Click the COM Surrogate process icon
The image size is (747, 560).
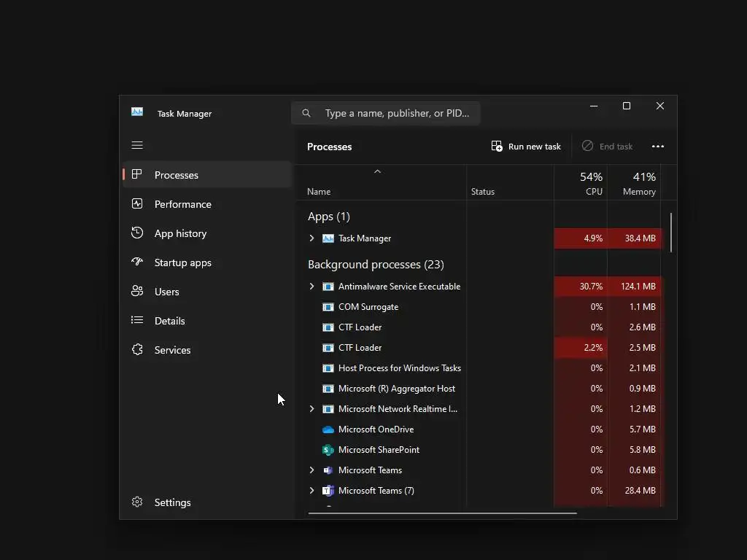pos(328,307)
